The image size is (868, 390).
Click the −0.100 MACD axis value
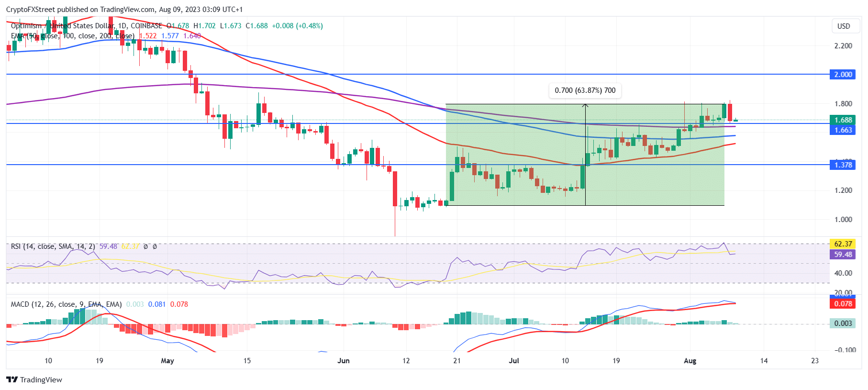pyautogui.click(x=845, y=350)
